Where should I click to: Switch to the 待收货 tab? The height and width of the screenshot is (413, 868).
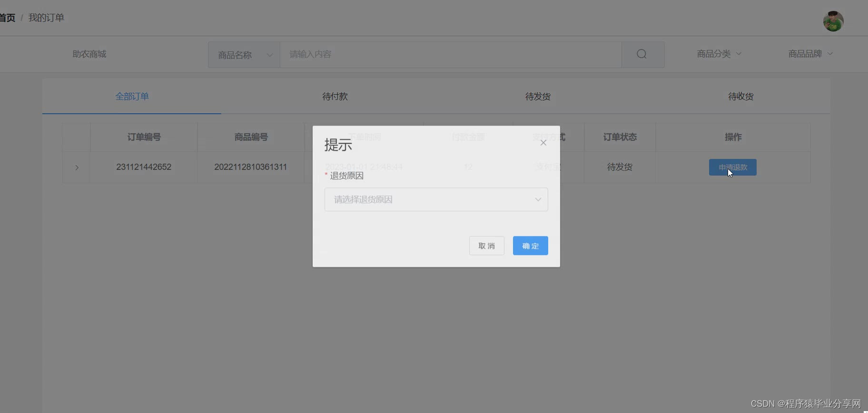740,97
